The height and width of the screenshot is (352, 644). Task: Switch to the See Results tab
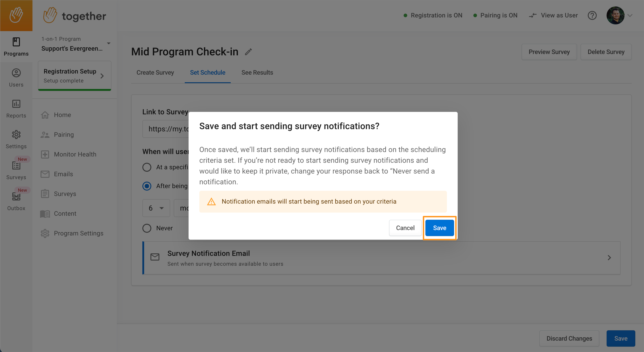pyautogui.click(x=257, y=72)
